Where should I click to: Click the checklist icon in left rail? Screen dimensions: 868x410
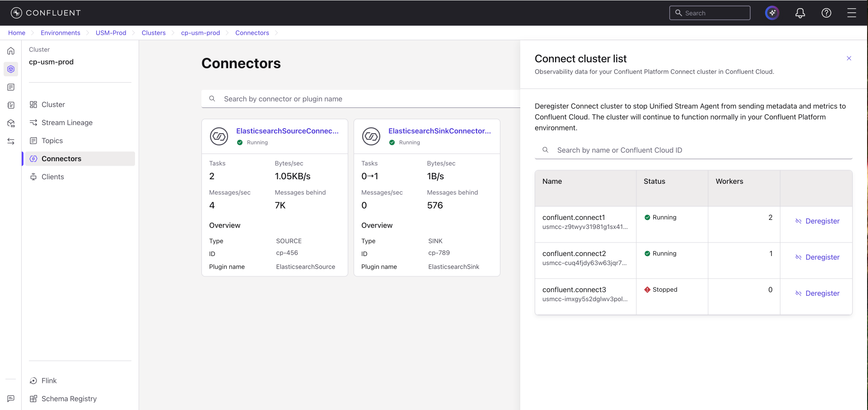(11, 105)
